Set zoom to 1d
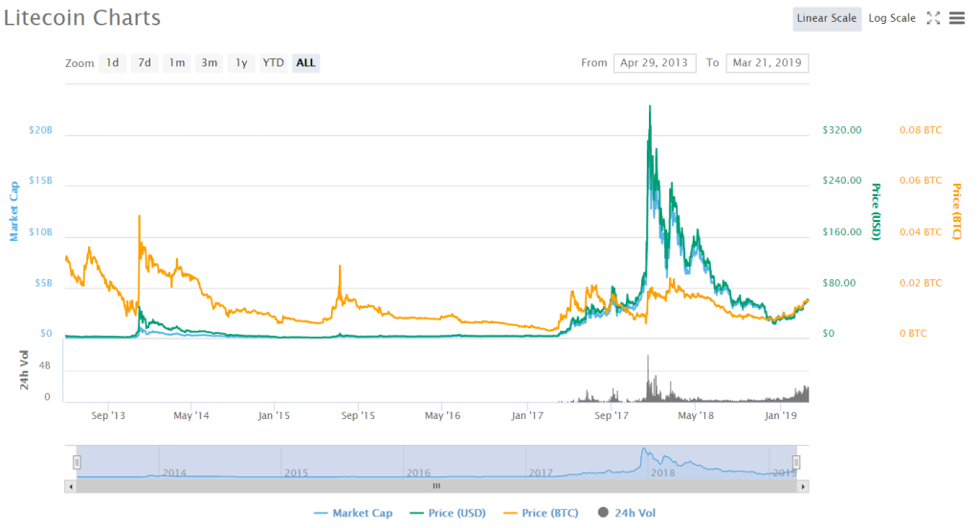The width and height of the screenshot is (980, 528). point(112,63)
